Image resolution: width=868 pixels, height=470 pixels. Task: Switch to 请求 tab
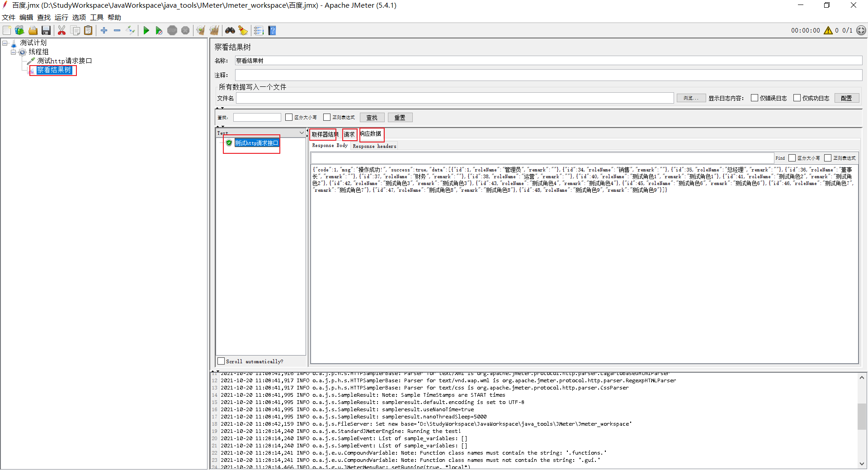pos(349,134)
